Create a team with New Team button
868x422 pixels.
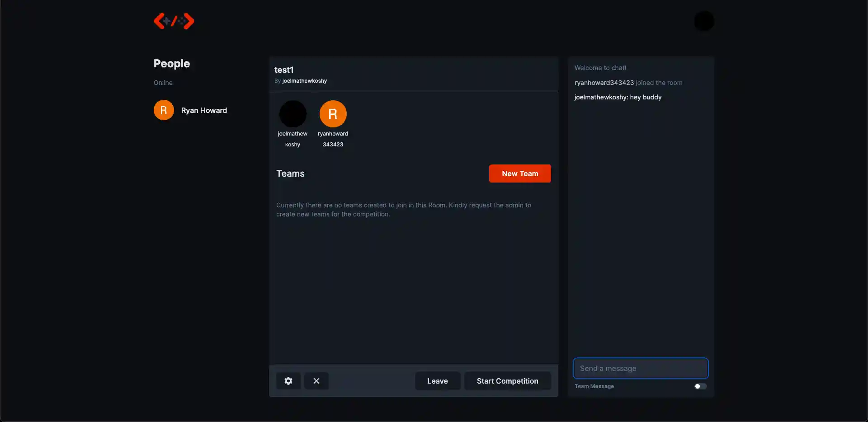[x=520, y=173]
